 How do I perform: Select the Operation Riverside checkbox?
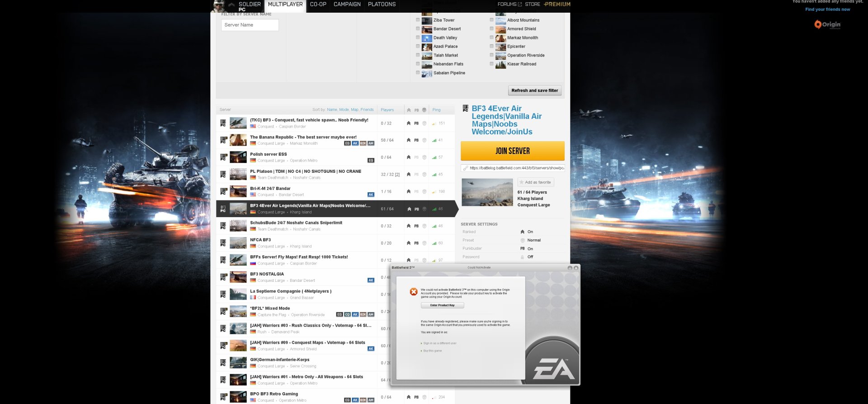pos(491,55)
